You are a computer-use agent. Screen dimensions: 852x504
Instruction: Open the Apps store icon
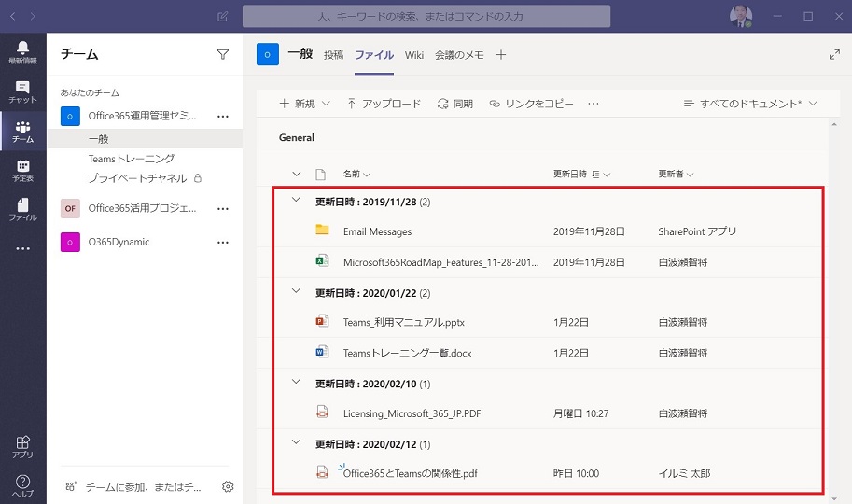22,447
